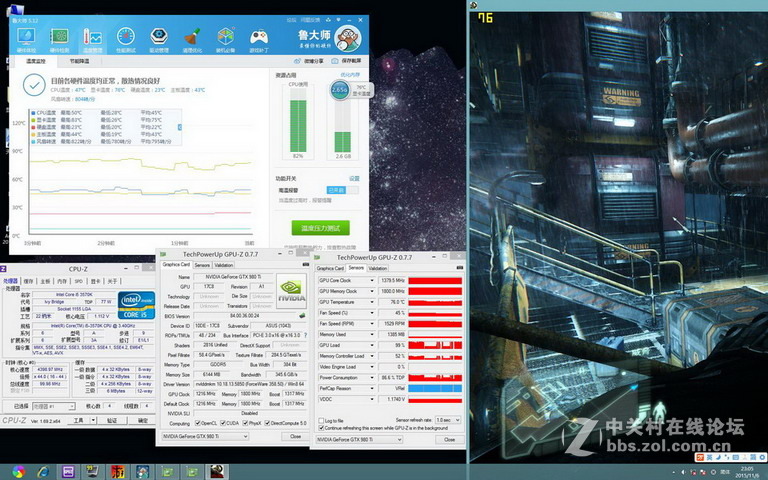Click 显卡温度 green legend swatch
The image size is (768, 480).
(x=33, y=120)
